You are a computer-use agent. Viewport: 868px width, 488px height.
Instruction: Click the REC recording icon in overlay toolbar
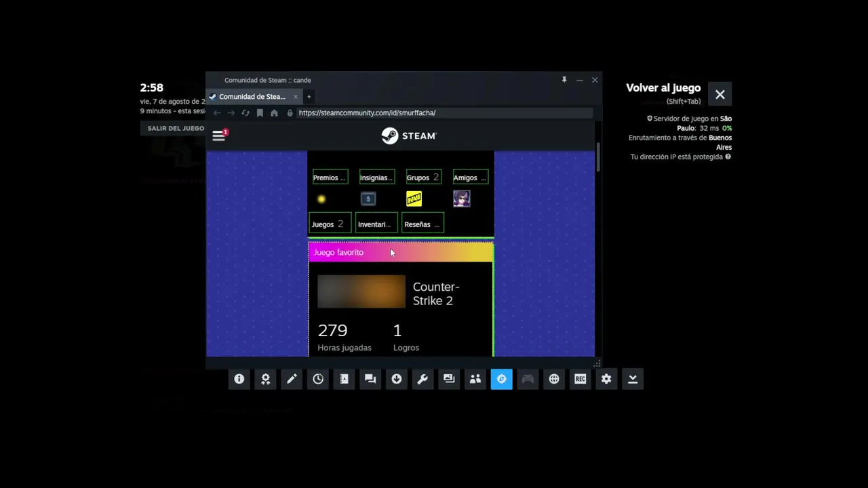[580, 379]
